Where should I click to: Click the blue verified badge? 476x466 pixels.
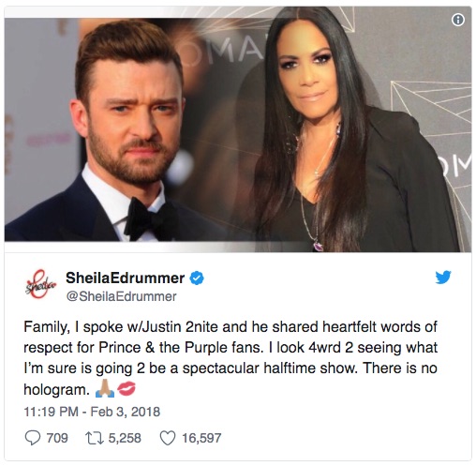tap(197, 278)
